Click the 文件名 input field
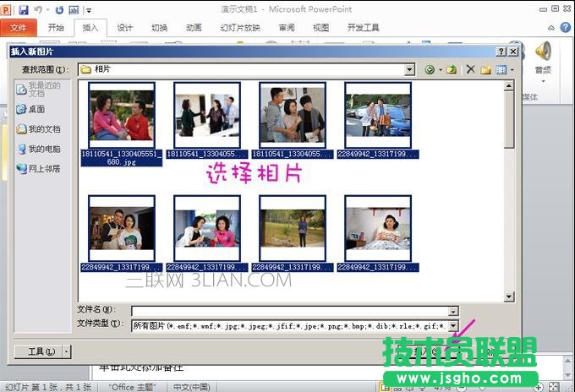Screen dimensions: 575x392 (290, 311)
